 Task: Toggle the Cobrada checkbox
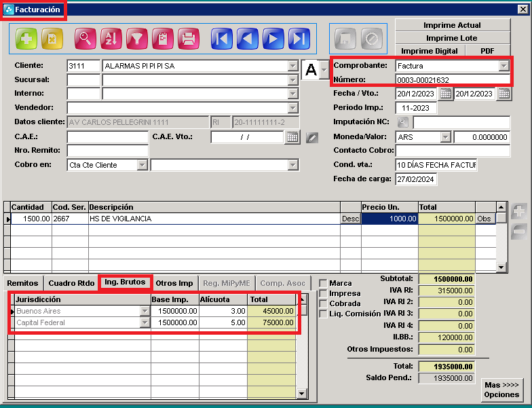pos(323,303)
